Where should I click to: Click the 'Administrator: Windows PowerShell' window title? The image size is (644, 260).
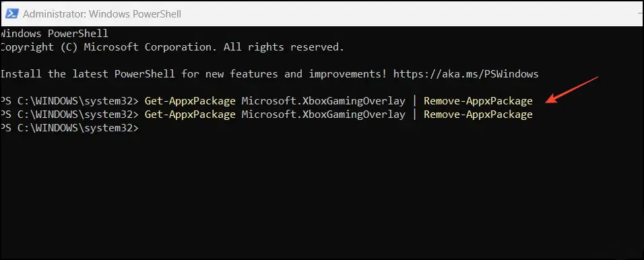coord(102,14)
